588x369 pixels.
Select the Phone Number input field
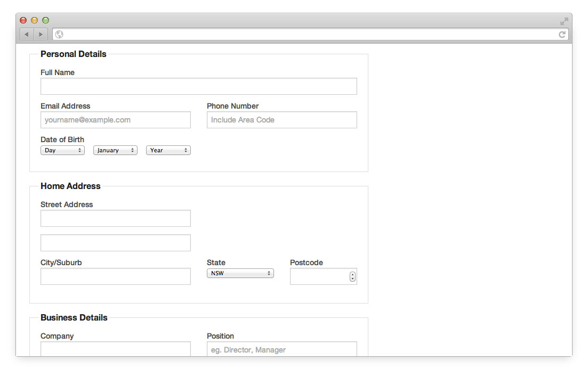281,120
